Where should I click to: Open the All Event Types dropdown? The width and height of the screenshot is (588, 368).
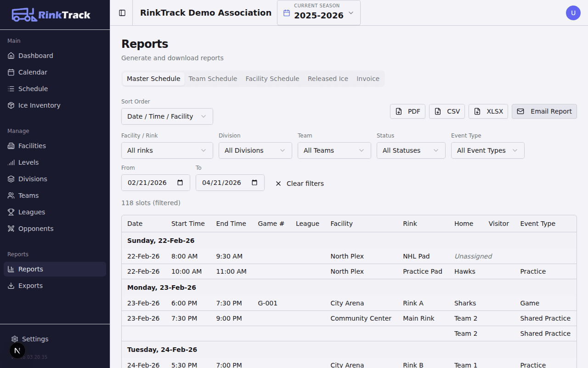tap(487, 150)
